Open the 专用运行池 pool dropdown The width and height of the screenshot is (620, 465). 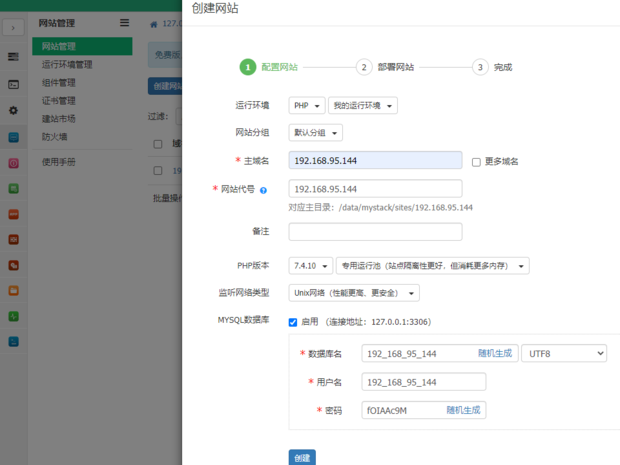click(433, 266)
